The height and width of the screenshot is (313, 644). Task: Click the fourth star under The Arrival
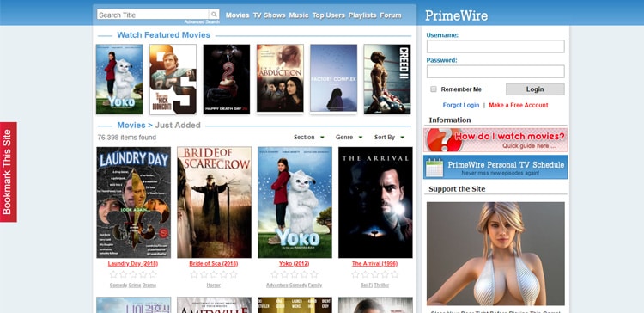coord(385,274)
